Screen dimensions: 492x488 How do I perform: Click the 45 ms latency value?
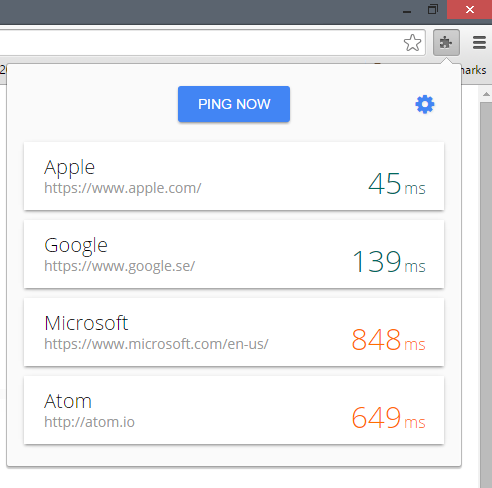pyautogui.click(x=397, y=184)
